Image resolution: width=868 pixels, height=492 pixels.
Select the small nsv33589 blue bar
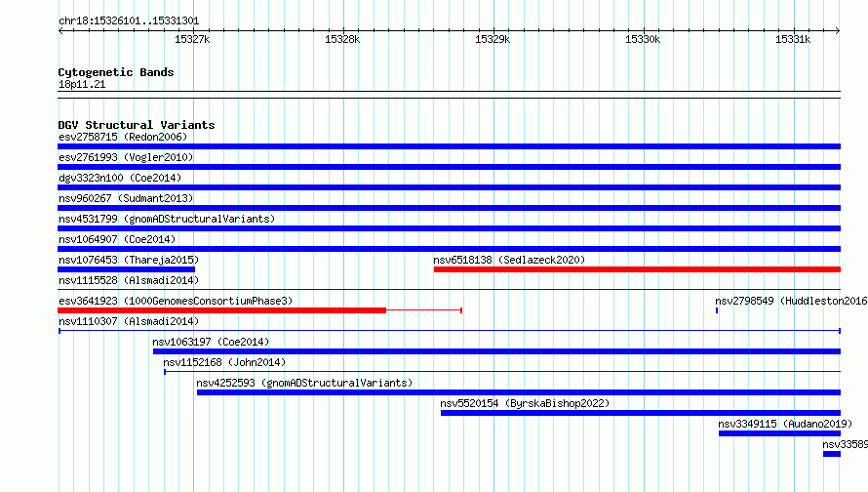click(x=832, y=454)
